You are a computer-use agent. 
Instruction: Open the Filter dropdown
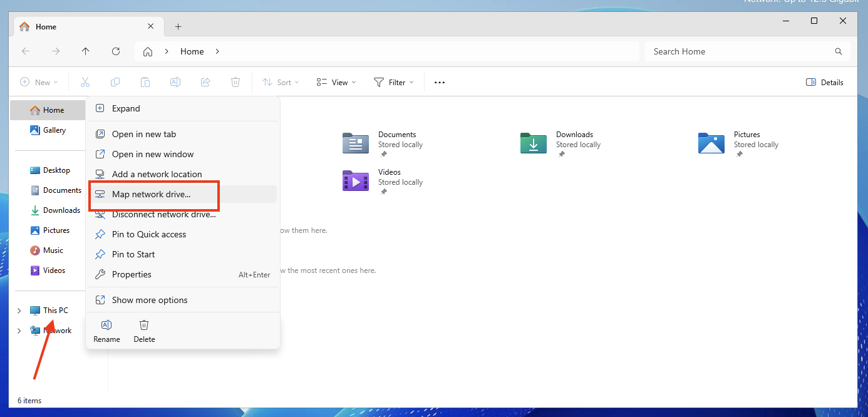(x=394, y=82)
